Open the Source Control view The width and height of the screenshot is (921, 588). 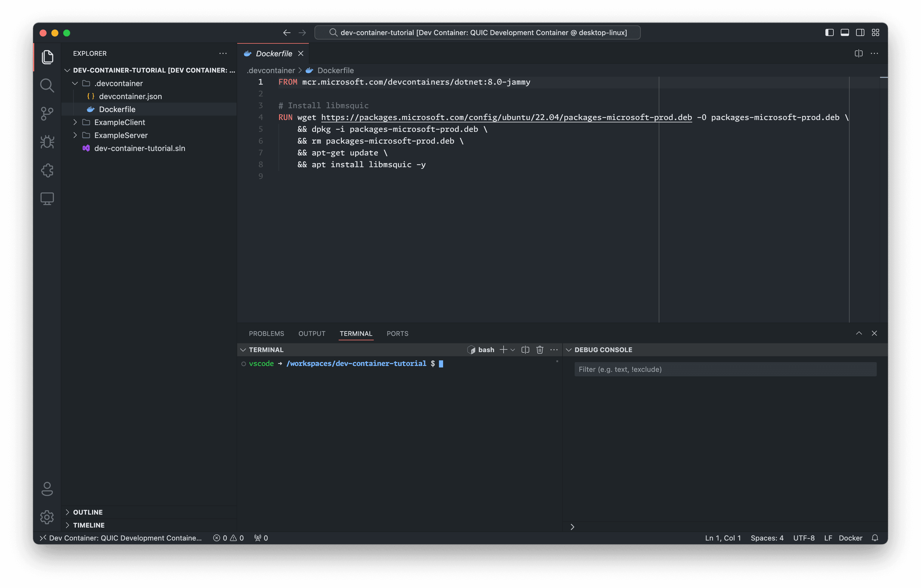click(x=47, y=114)
